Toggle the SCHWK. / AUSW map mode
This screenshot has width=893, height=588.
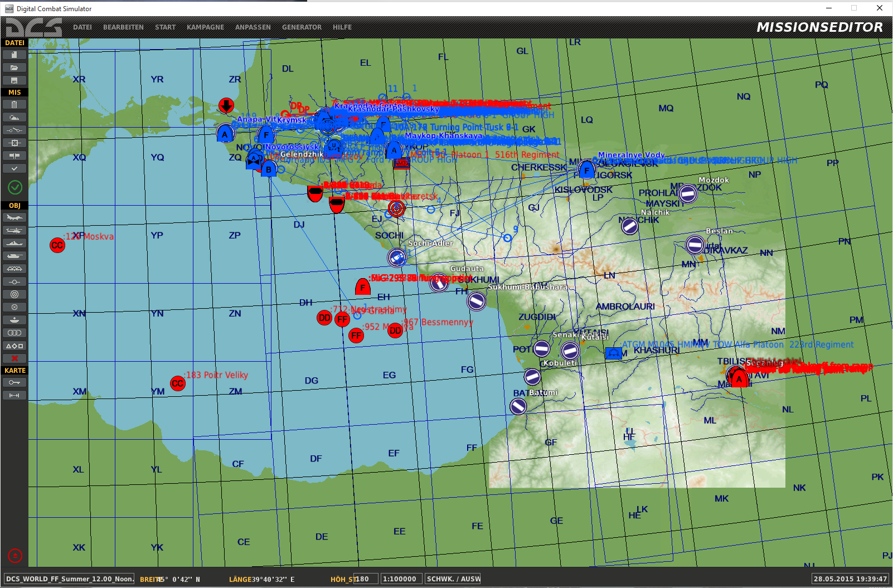453,579
